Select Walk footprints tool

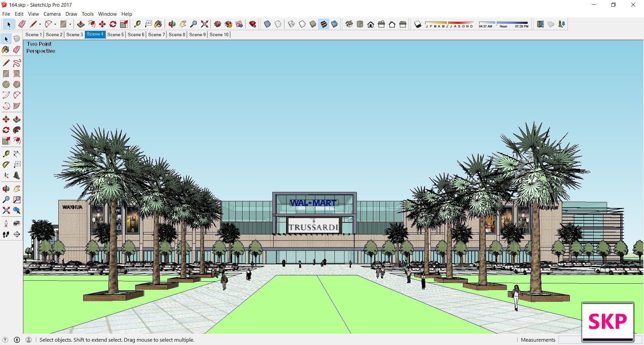[6, 234]
